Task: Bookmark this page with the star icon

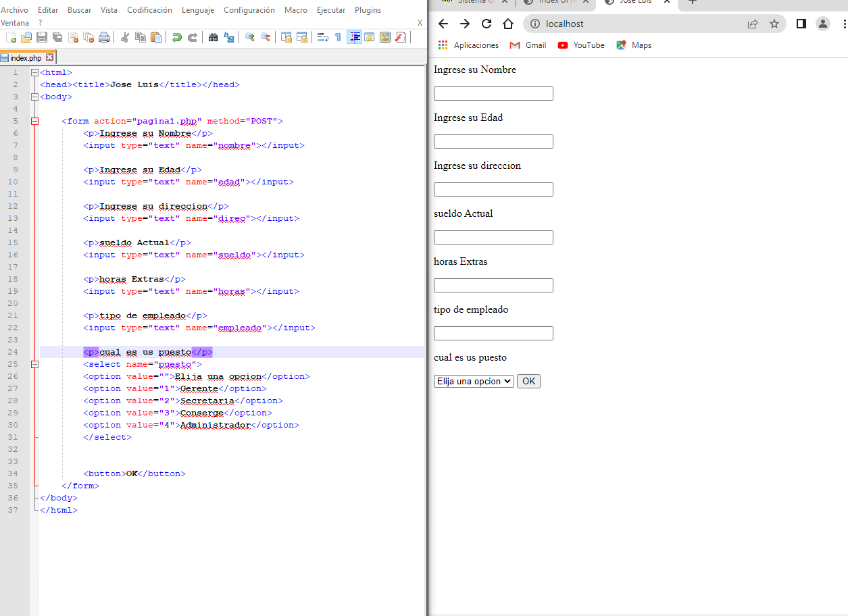Action: [774, 24]
